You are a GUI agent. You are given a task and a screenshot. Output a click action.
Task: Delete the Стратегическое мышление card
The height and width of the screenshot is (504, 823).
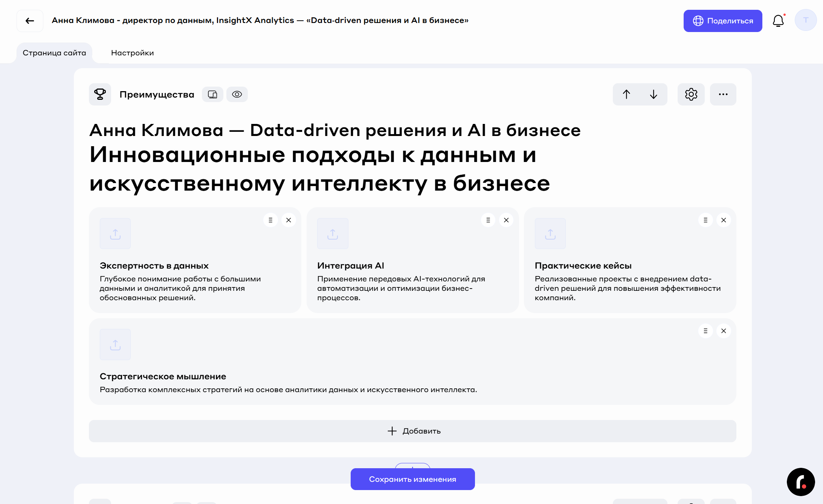[723, 331]
